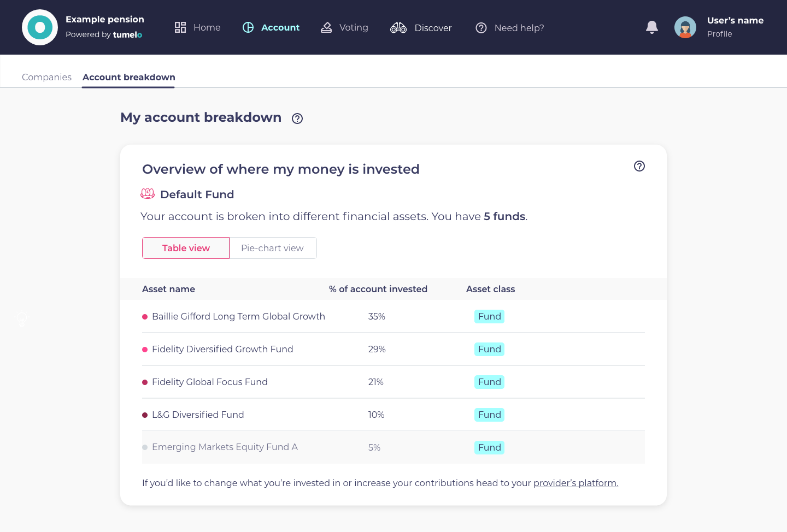Select Fidelity Global Focus Fund row
Image resolution: width=787 pixels, height=532 pixels.
click(393, 382)
